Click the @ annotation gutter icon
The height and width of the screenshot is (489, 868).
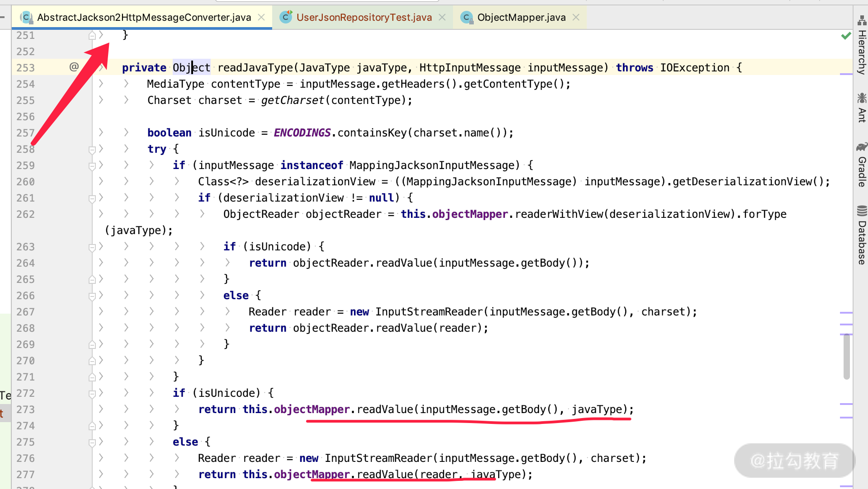(74, 67)
